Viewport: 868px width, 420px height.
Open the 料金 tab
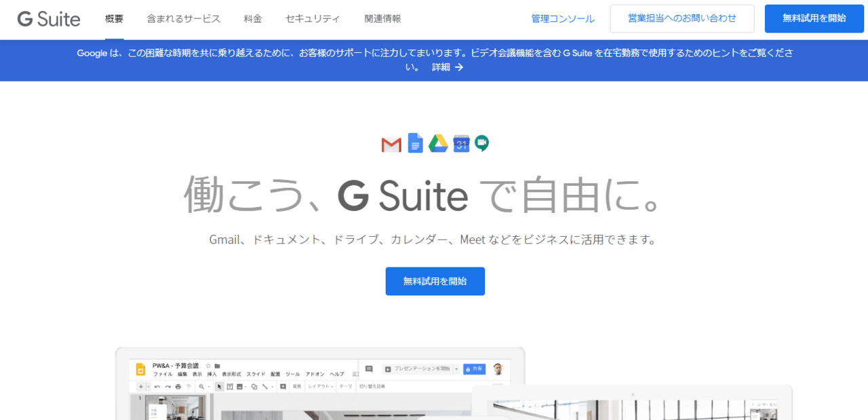coord(253,19)
